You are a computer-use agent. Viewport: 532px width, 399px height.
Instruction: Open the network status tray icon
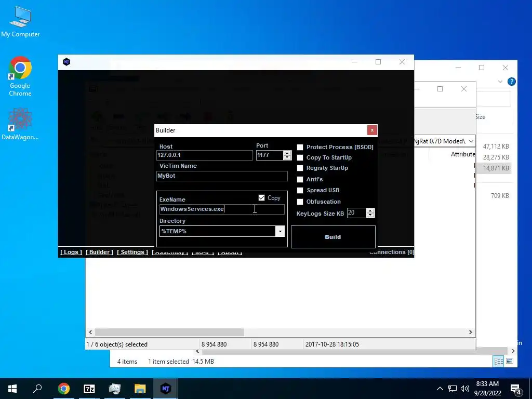coord(453,389)
